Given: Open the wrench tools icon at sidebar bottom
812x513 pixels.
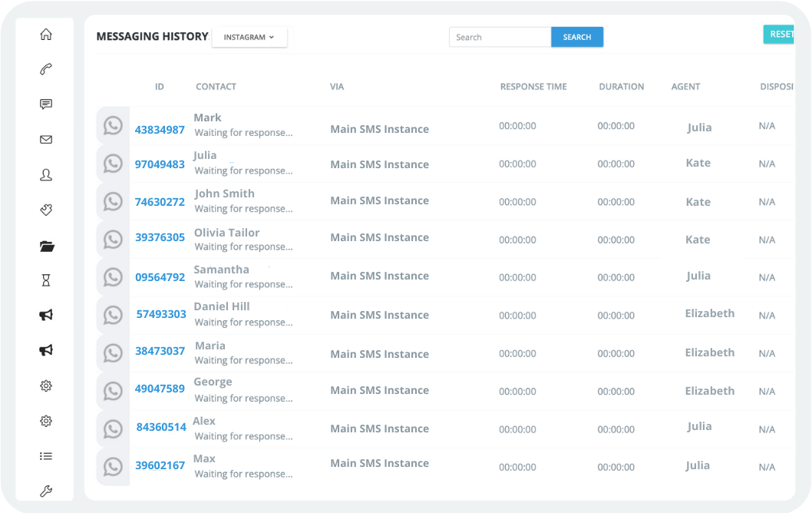Looking at the screenshot, I should 45,491.
